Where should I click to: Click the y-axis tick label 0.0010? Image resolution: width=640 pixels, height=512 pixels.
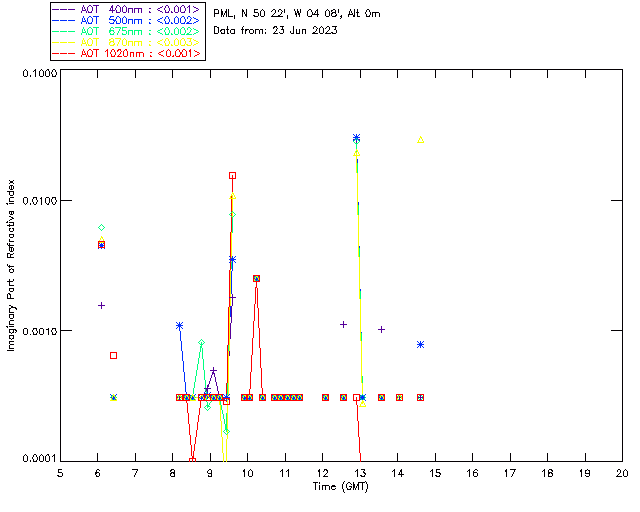coord(40,331)
